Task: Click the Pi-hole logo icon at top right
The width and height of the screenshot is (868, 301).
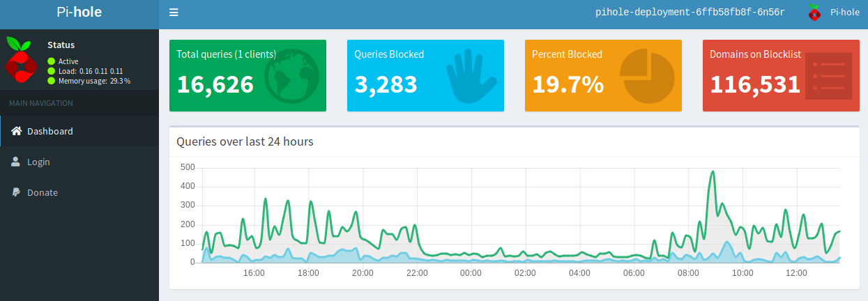Action: (813, 12)
